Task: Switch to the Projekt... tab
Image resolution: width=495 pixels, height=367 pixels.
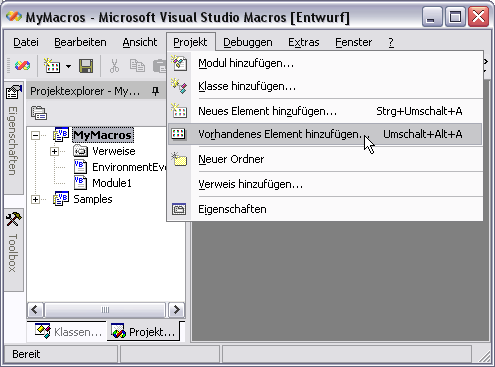Action: point(144,332)
